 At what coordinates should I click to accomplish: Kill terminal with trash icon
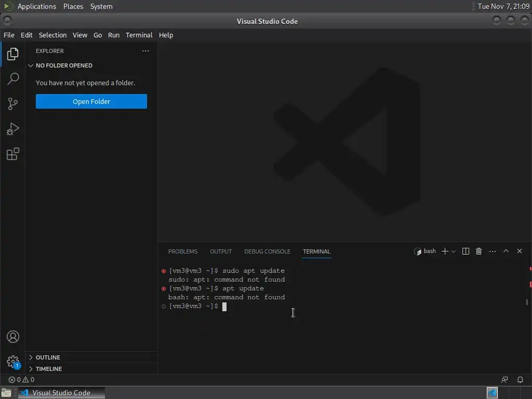coord(478,251)
